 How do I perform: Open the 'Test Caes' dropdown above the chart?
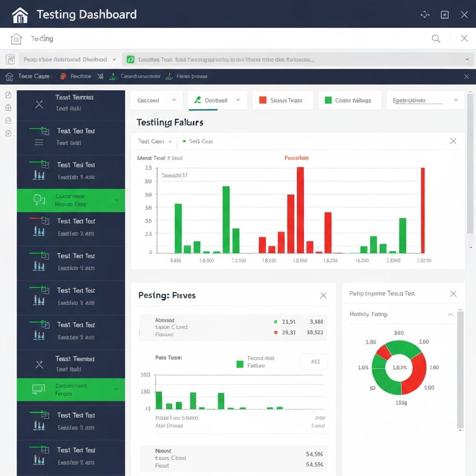[155, 141]
